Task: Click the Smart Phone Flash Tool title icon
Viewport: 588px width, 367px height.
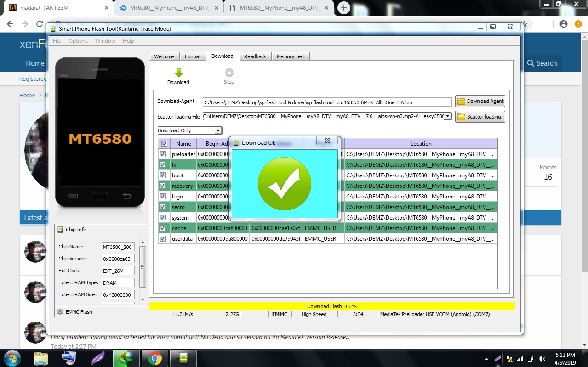Action: pyautogui.click(x=53, y=28)
